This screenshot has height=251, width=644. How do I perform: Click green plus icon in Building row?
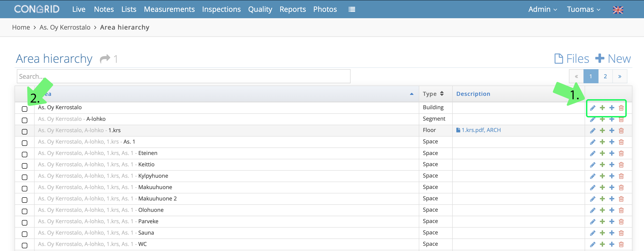[602, 108]
